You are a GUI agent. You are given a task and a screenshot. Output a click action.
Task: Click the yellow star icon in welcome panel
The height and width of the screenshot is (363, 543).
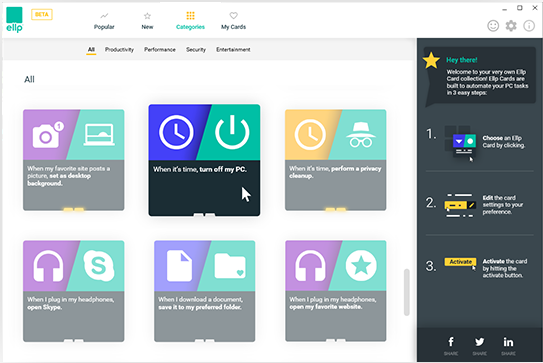tap(431, 61)
